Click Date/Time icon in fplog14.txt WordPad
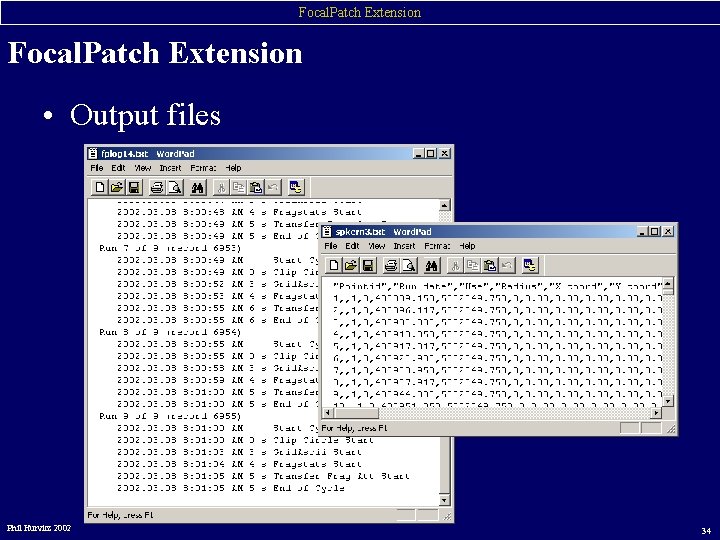The width and height of the screenshot is (720, 540). point(296,187)
